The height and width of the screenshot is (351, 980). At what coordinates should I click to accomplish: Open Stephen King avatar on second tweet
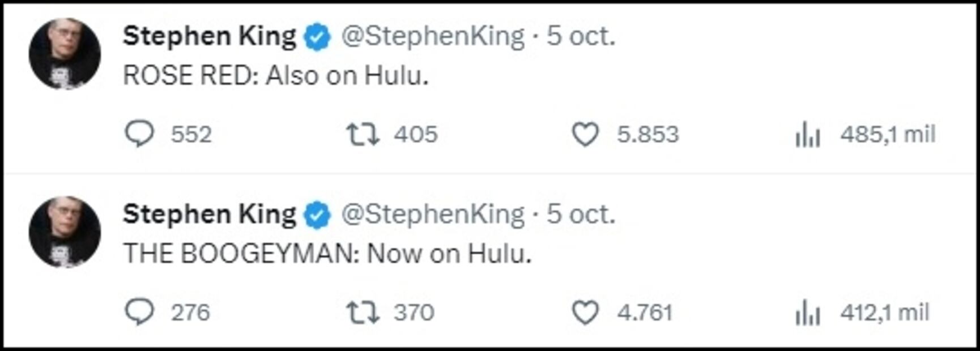pyautogui.click(x=65, y=232)
